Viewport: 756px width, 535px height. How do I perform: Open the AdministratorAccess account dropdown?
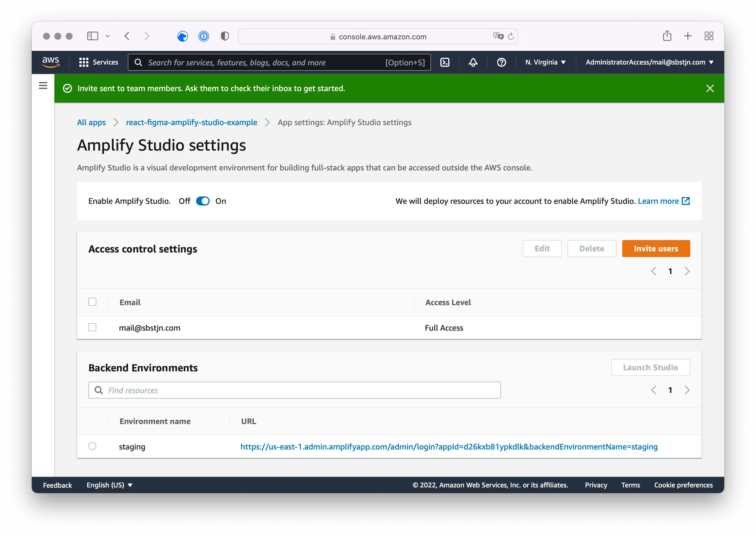coord(649,62)
